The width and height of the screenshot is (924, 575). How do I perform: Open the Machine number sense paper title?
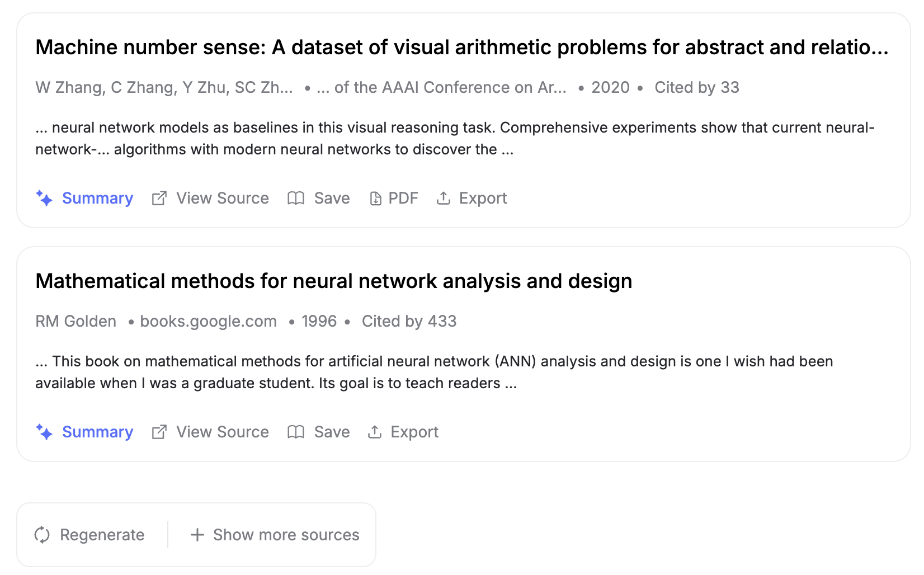point(462,48)
